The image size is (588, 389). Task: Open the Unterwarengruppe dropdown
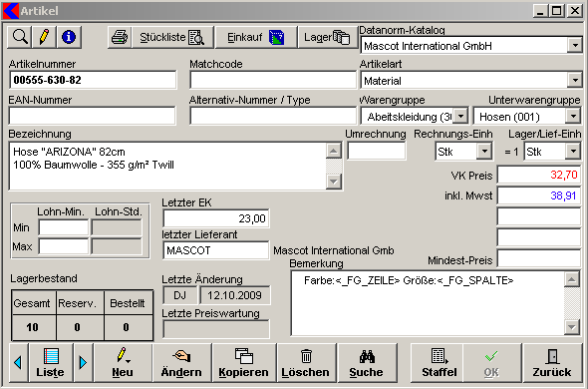573,116
